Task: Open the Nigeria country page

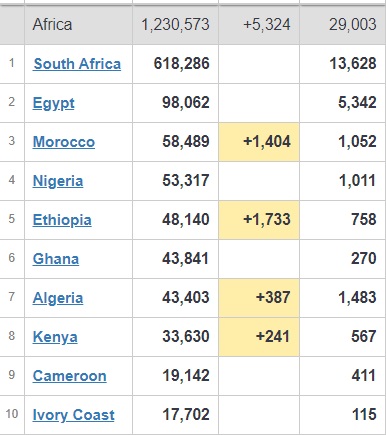Action: pyautogui.click(x=58, y=181)
